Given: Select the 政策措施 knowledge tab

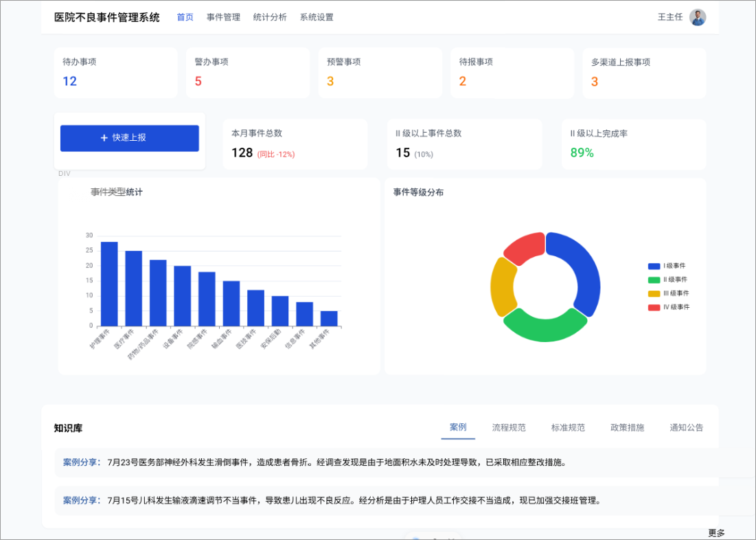Looking at the screenshot, I should (x=626, y=427).
